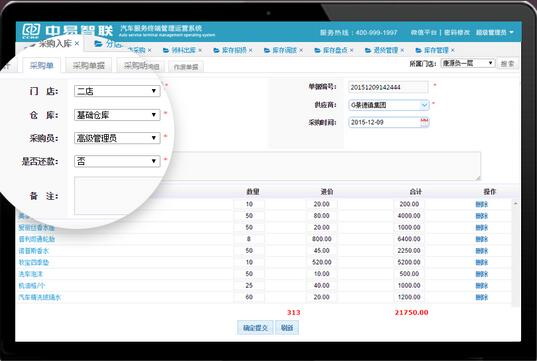Delete the row totaling 5200.00
This screenshot has height=361, width=537.
pyautogui.click(x=482, y=262)
